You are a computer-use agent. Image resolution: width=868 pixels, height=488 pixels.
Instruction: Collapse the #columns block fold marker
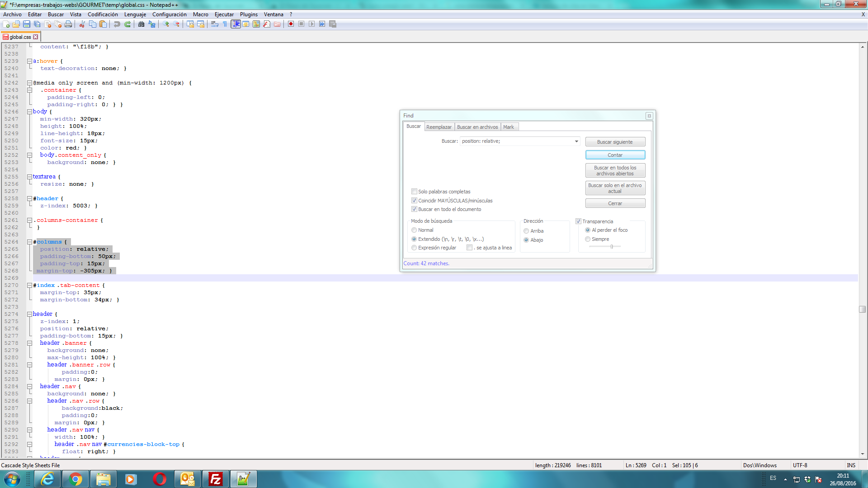point(29,242)
